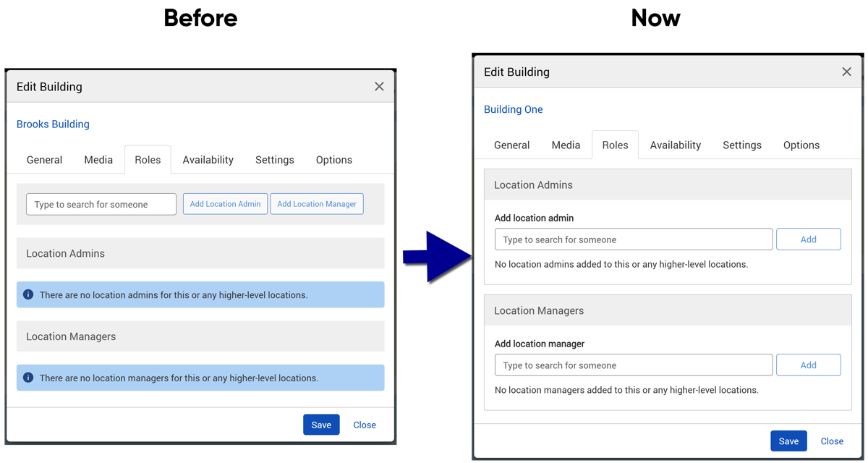Go to Settings tab in Building One dialog
The height and width of the screenshot is (463, 868).
click(741, 145)
